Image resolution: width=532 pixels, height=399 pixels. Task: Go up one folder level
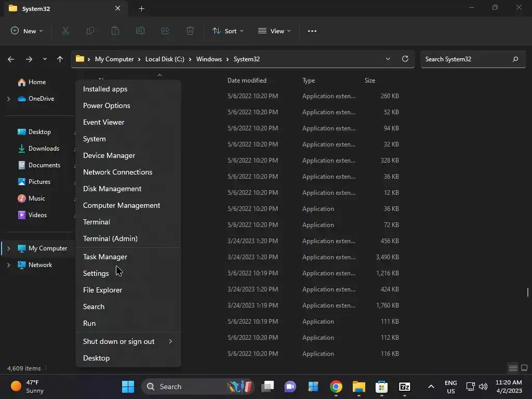click(x=60, y=59)
